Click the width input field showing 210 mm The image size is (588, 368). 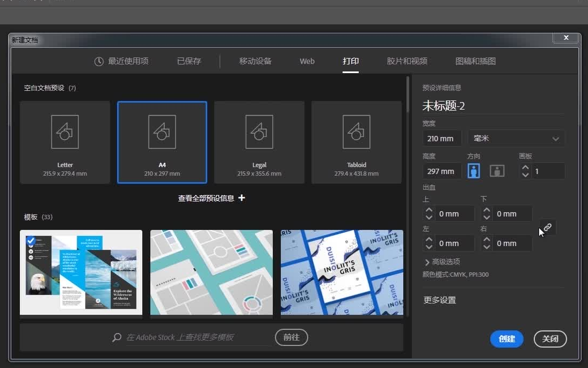click(441, 138)
